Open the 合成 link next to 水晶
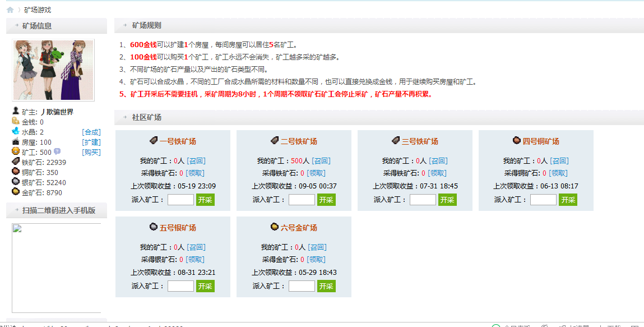 click(x=91, y=131)
